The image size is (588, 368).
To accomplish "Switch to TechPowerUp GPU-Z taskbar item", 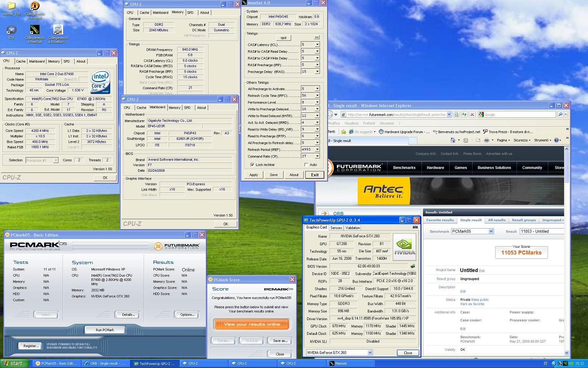I will [154, 363].
